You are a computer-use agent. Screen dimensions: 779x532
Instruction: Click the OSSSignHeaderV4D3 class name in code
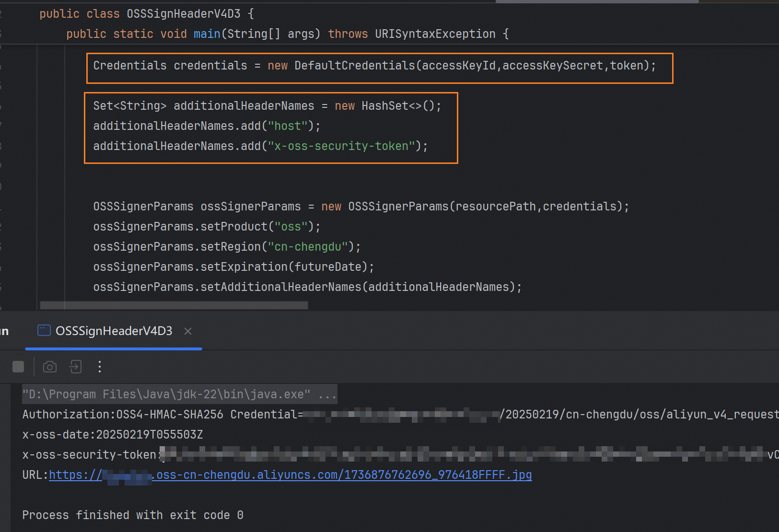[x=183, y=14]
